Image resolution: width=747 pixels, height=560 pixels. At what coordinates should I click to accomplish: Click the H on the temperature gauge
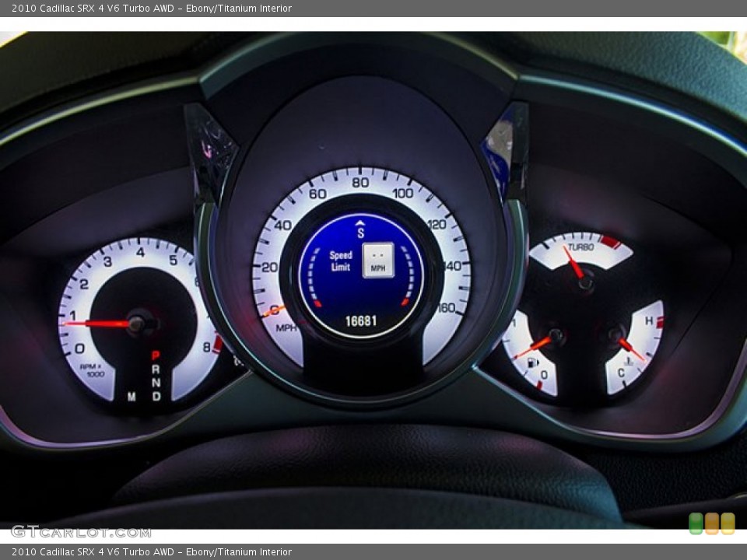[x=649, y=321]
